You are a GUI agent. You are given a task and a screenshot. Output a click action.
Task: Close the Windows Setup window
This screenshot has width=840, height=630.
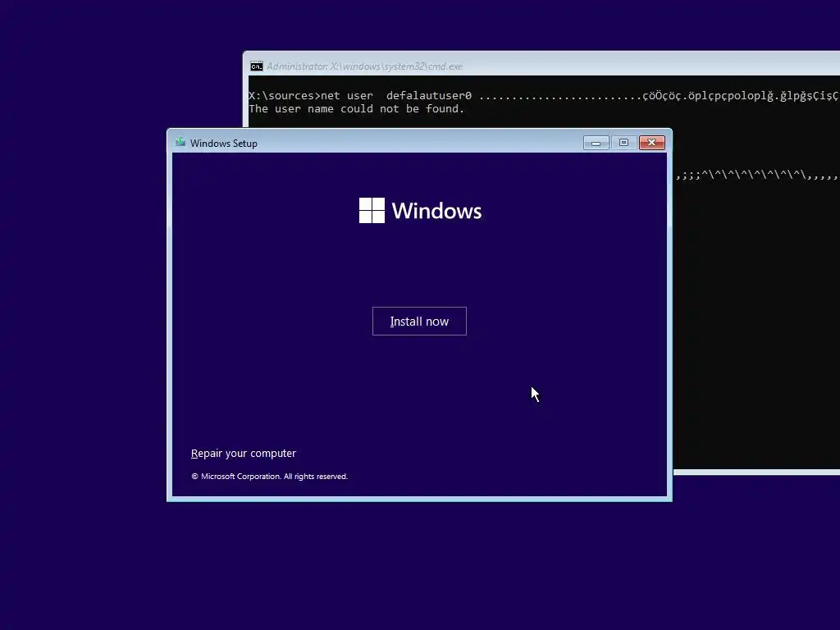652,143
